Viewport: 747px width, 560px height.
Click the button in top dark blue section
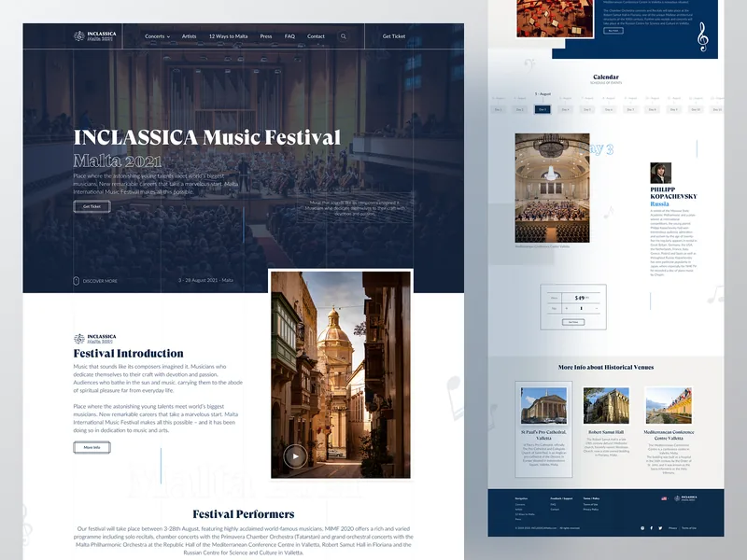613,31
